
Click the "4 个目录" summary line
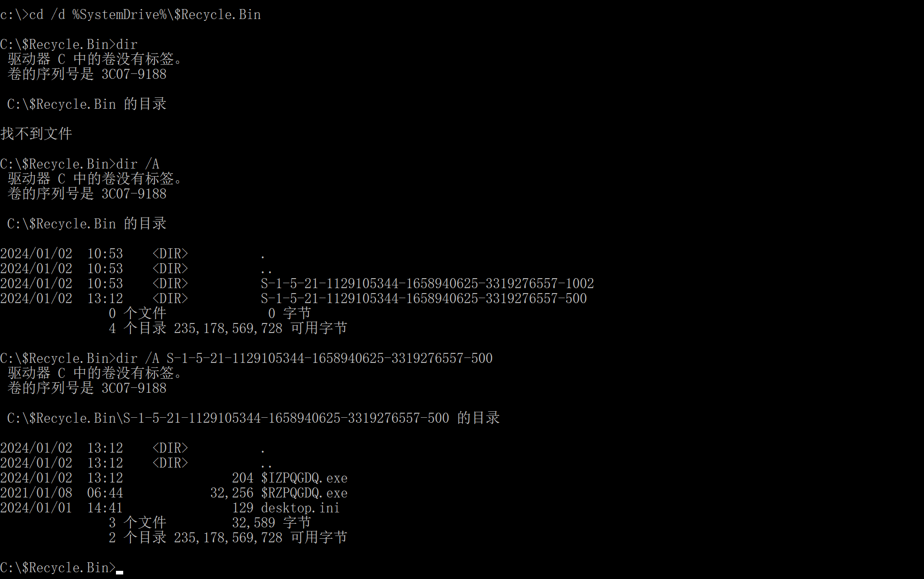[228, 328]
